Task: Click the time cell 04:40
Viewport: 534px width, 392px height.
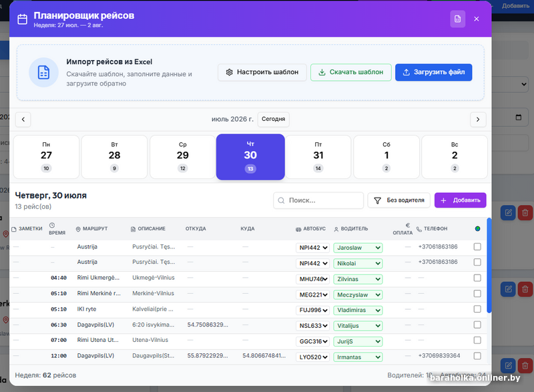Action: pos(59,278)
